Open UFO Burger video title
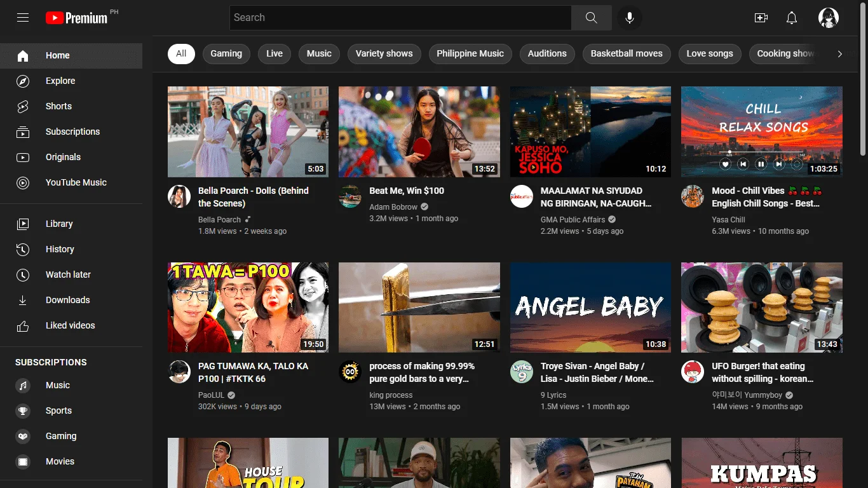 pos(763,372)
